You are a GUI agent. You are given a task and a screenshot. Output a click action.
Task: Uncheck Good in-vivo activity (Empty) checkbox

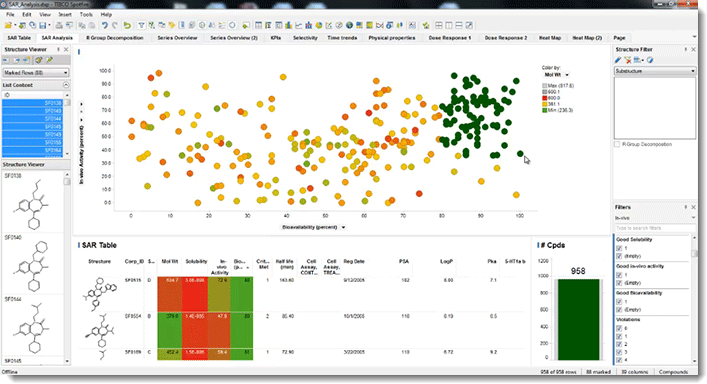[x=619, y=283]
